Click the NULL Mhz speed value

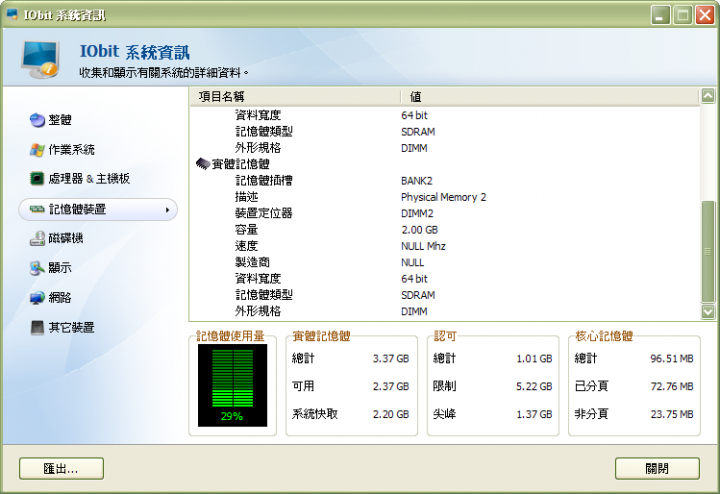pyautogui.click(x=423, y=247)
